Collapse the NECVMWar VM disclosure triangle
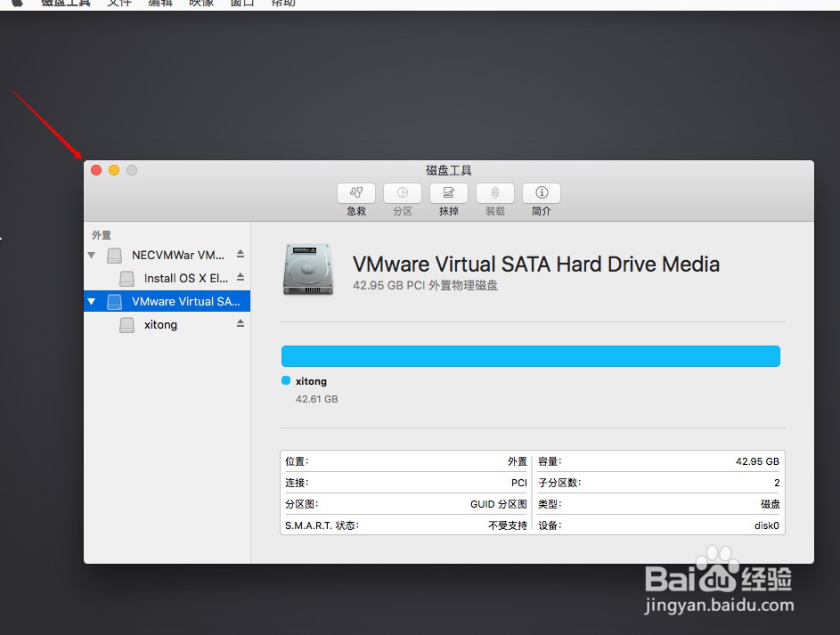The height and width of the screenshot is (635, 840). (x=92, y=255)
